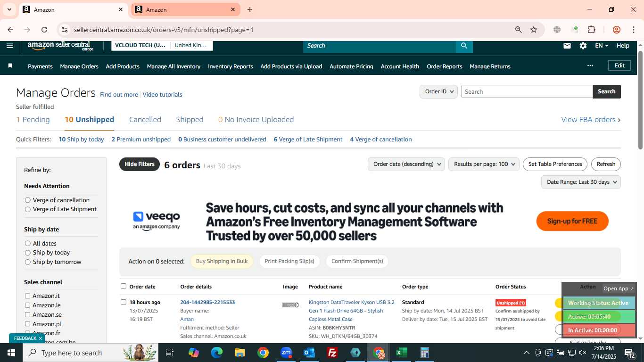
Task: Expand the Chrome tab search chevron
Action: tap(9, 9)
